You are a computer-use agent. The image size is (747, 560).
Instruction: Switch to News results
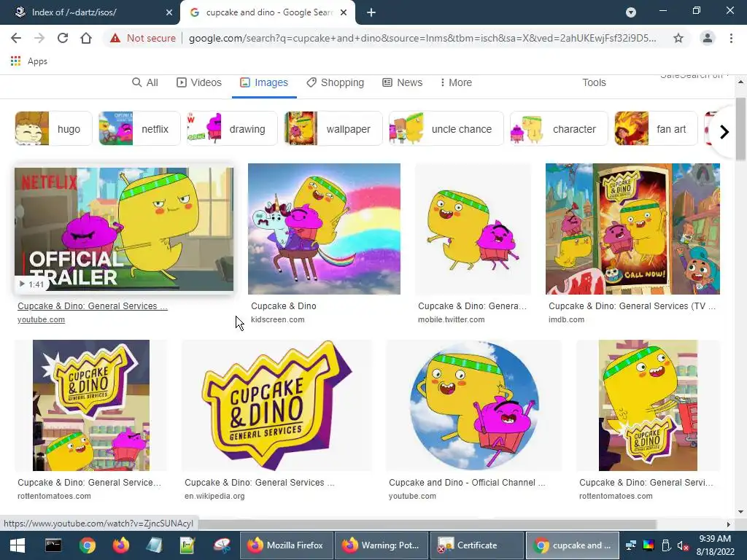pos(402,82)
